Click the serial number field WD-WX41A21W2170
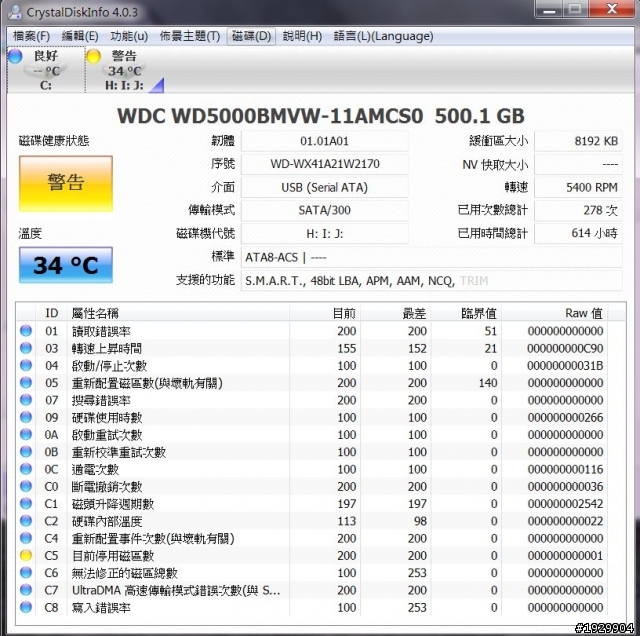This screenshot has height=636, width=640. [324, 164]
